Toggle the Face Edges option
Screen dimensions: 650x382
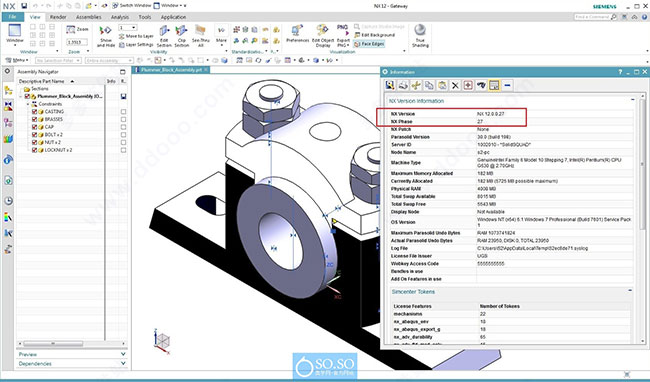pyautogui.click(x=369, y=44)
